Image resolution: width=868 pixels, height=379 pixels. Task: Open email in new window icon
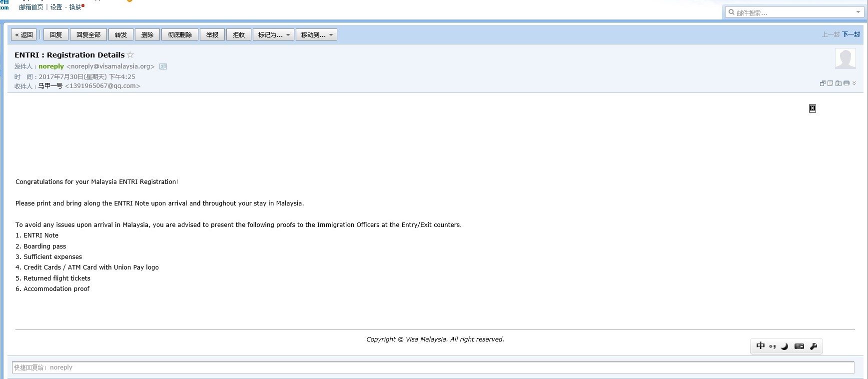[x=823, y=83]
